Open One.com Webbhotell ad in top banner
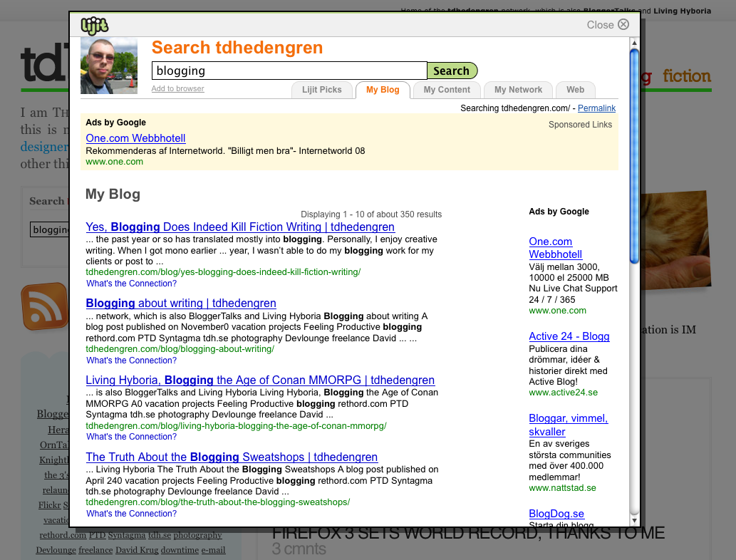 135,138
